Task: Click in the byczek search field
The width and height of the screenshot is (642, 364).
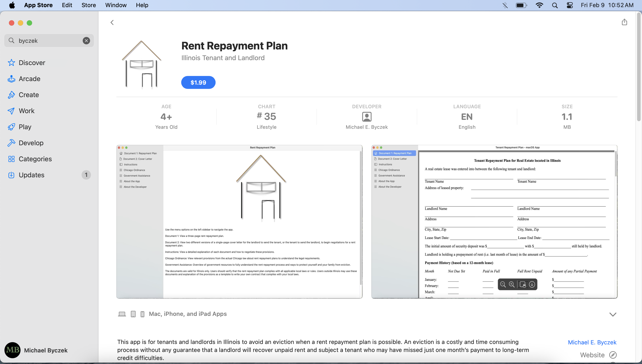Action: coord(49,41)
